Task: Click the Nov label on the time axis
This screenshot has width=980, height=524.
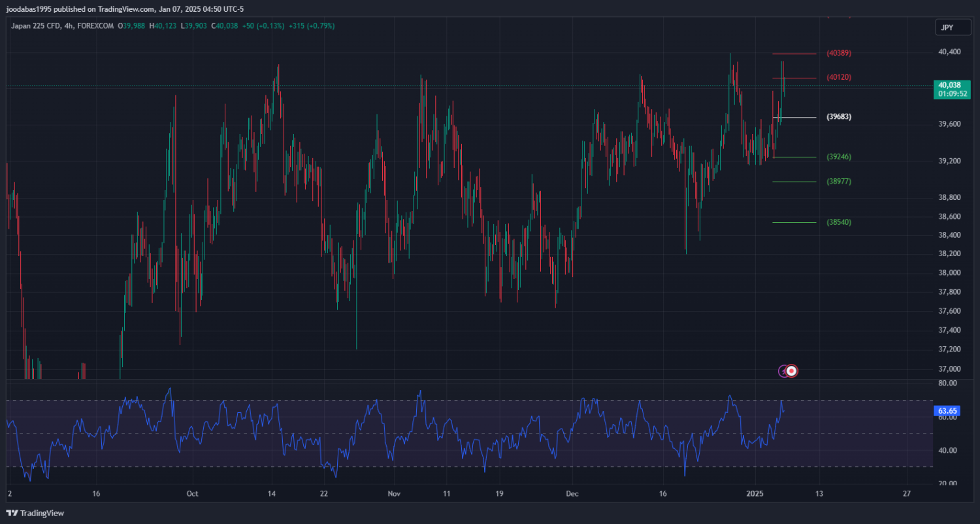Action: [x=393, y=493]
